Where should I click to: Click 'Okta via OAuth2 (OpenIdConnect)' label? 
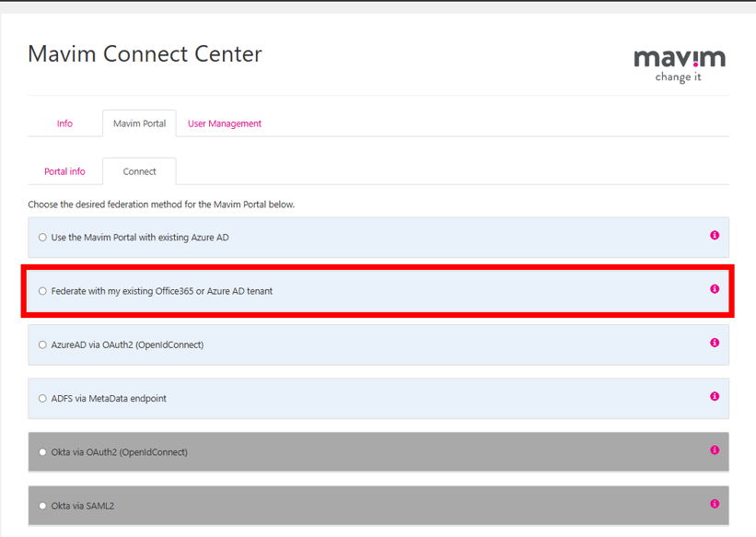119,452
